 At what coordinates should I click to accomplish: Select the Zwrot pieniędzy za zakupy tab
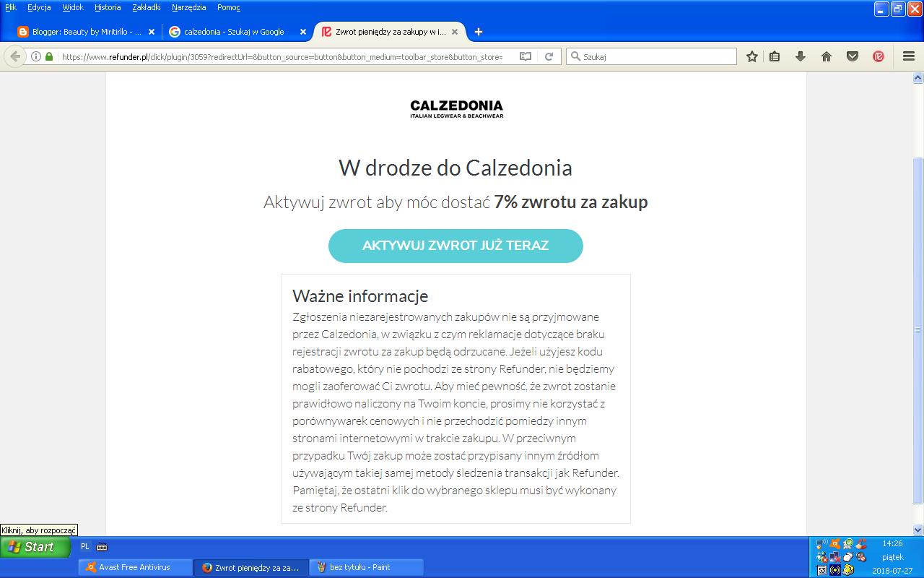pyautogui.click(x=390, y=32)
